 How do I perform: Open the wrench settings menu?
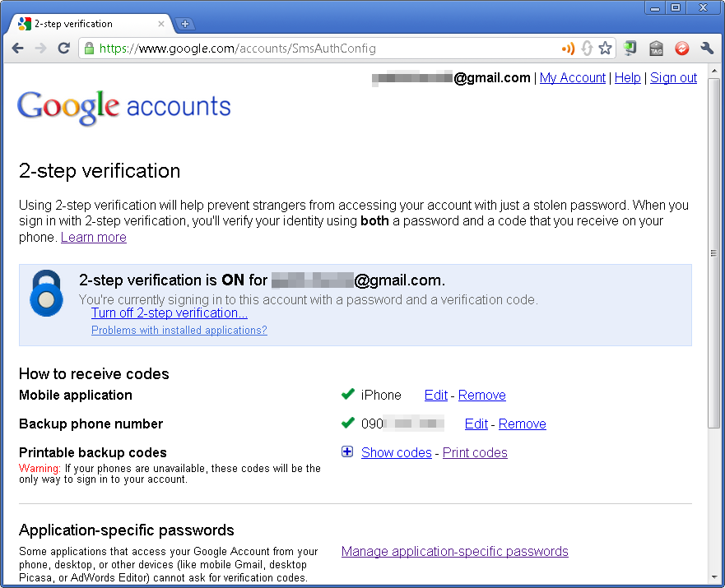click(x=707, y=48)
